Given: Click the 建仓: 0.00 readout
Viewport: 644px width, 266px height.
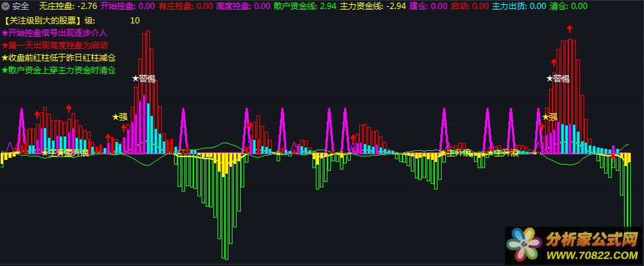Looking at the screenshot, I should coord(429,6).
